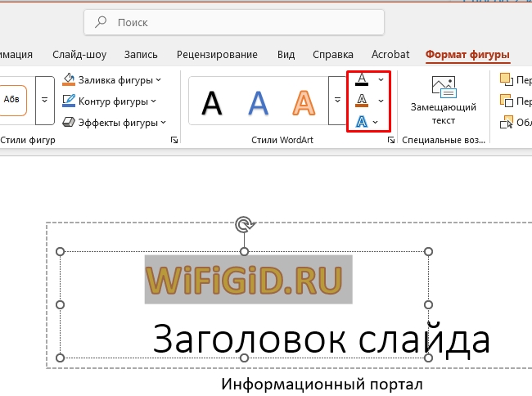
Task: Apply the blue WordArt style A
Action: click(258, 103)
